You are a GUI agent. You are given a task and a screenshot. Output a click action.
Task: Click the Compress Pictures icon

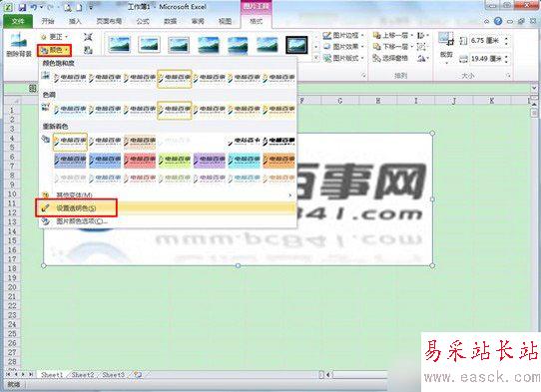click(88, 37)
